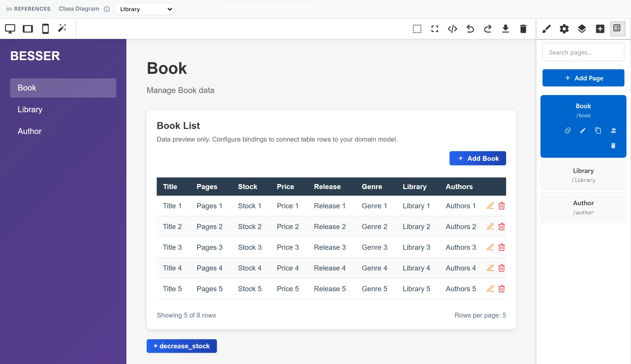631x364 pixels.
Task: Switch to tablet device preview
Action: [x=28, y=29]
